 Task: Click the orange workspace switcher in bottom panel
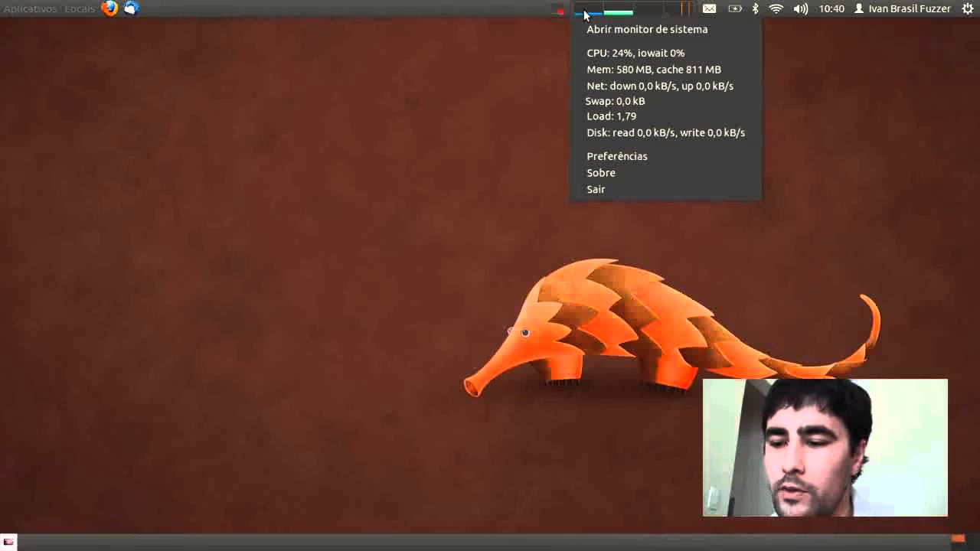[x=958, y=540]
